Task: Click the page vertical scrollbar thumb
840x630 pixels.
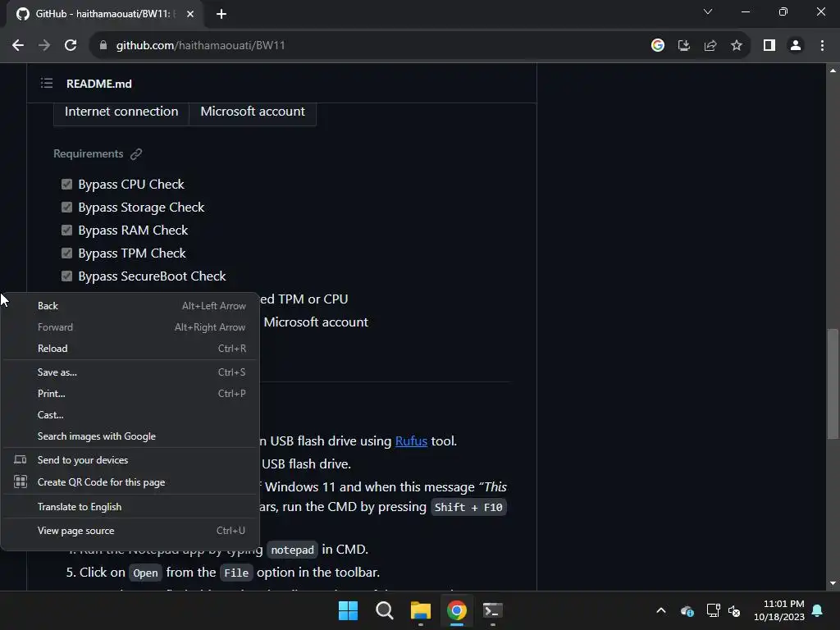Action: tap(833, 384)
